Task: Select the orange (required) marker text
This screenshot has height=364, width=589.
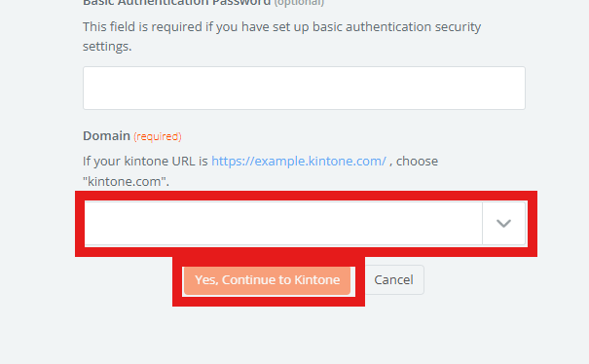Action: pos(158,136)
